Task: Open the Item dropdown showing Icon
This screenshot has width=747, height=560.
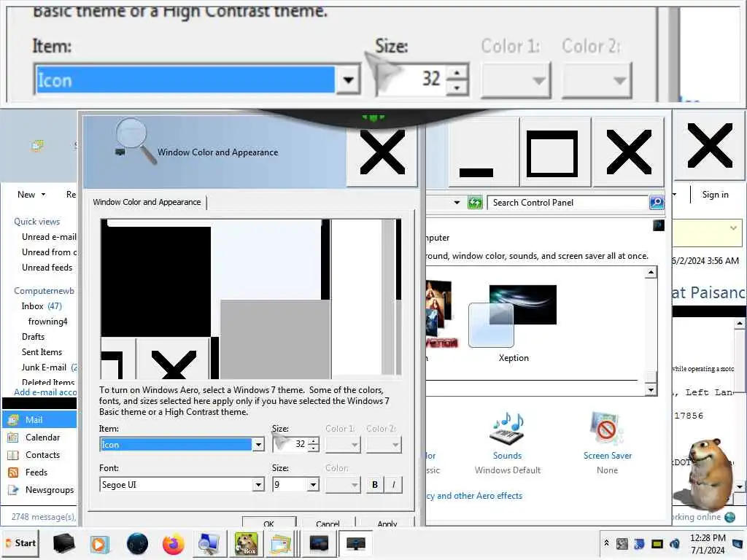Action: click(258, 445)
